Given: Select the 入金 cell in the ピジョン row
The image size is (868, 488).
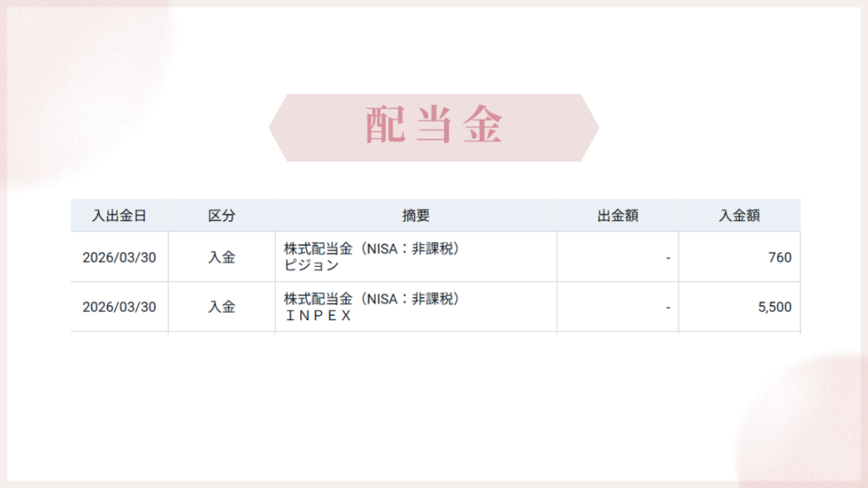Looking at the screenshot, I should pyautogui.click(x=221, y=258).
